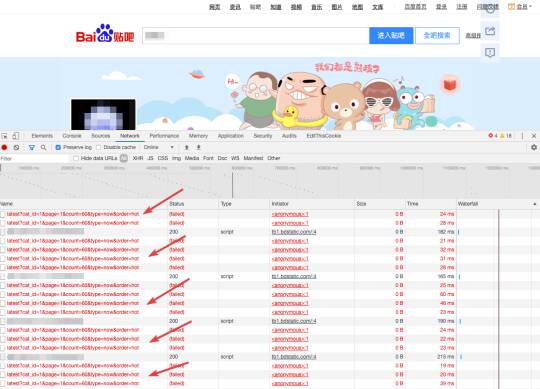This screenshot has height=389, width=540.
Task: Filter requests by Font
Action: coord(208,158)
